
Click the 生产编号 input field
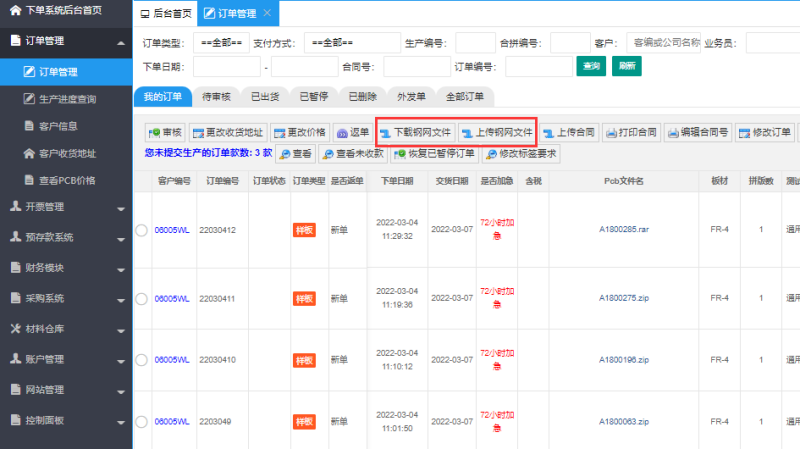click(x=475, y=43)
